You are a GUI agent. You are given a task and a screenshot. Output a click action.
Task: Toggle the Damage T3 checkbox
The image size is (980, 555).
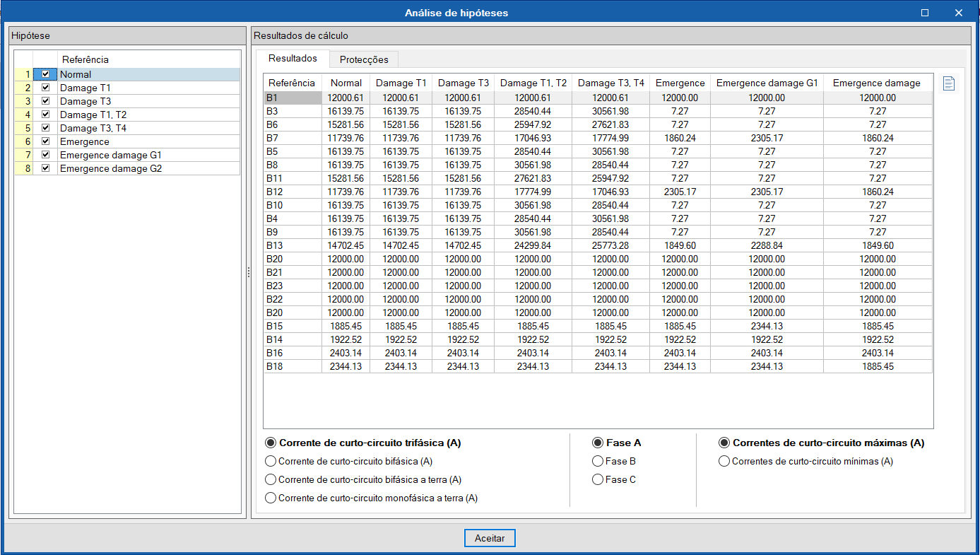point(46,101)
